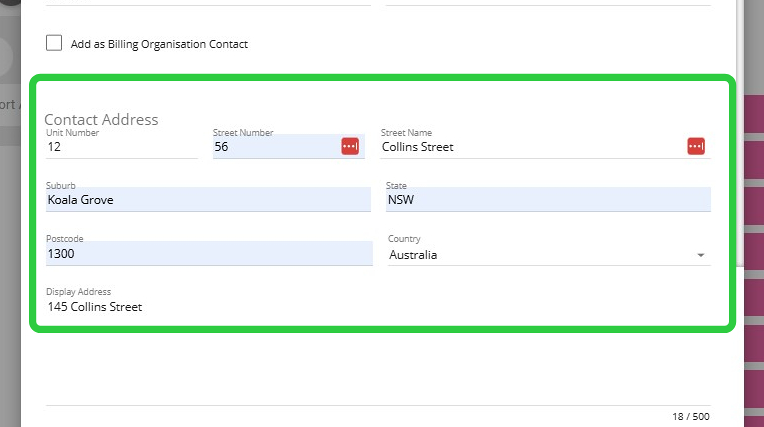Click the State field containing NSW
Screen dimensions: 764x427
pyautogui.click(x=547, y=200)
